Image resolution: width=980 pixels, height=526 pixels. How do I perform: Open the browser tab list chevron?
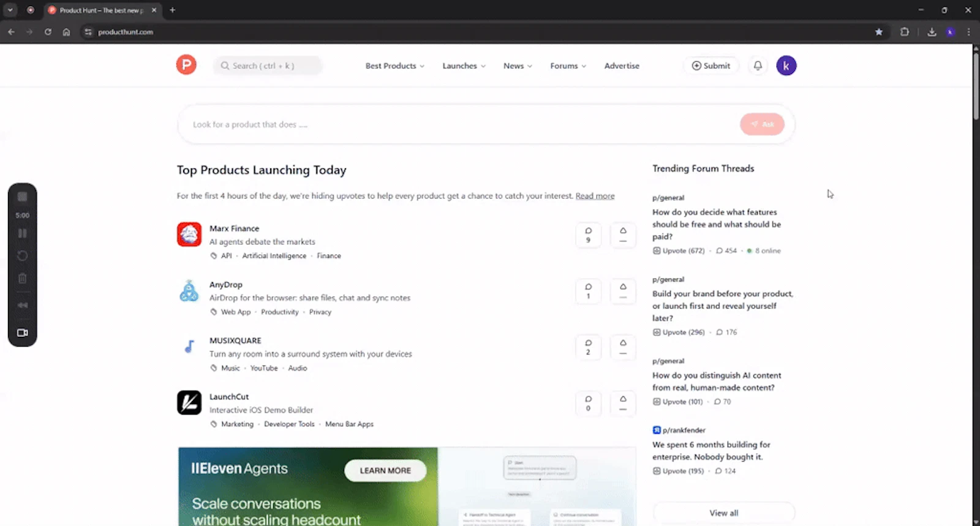pos(10,10)
